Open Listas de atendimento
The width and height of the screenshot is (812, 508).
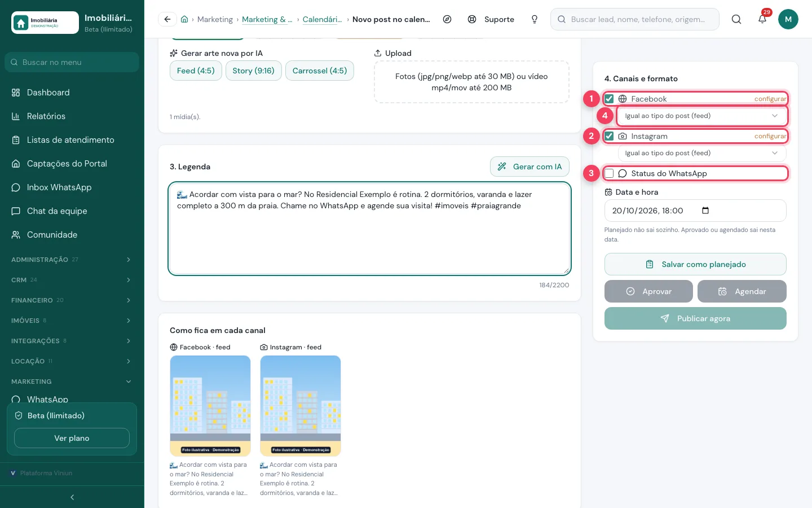72,140
